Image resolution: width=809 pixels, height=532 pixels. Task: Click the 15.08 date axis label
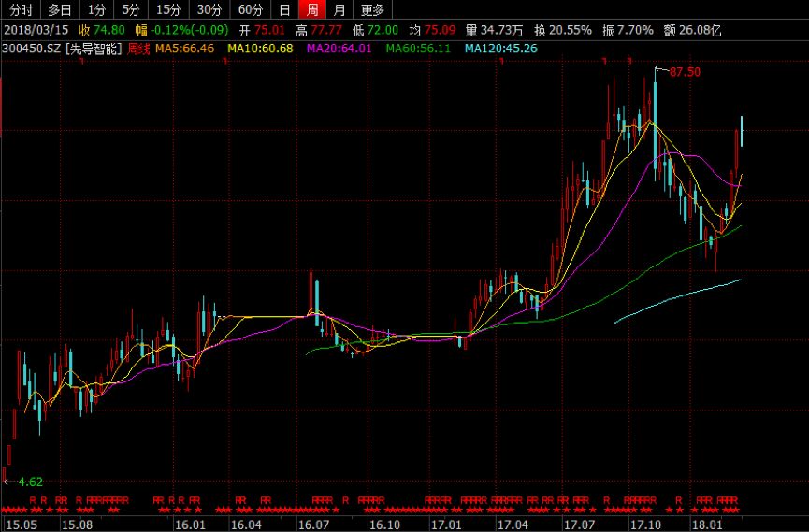(x=77, y=525)
